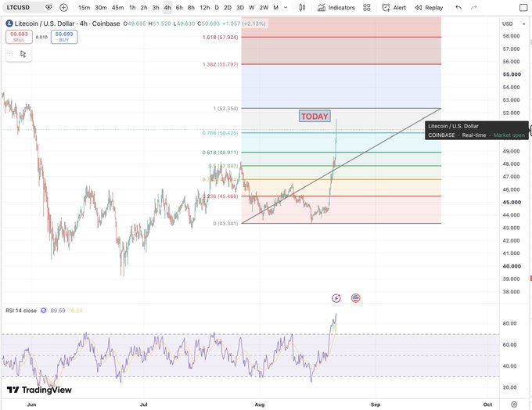This screenshot has width=532, height=410.
Task: Select the 15m timeframe
Action: tap(84, 8)
